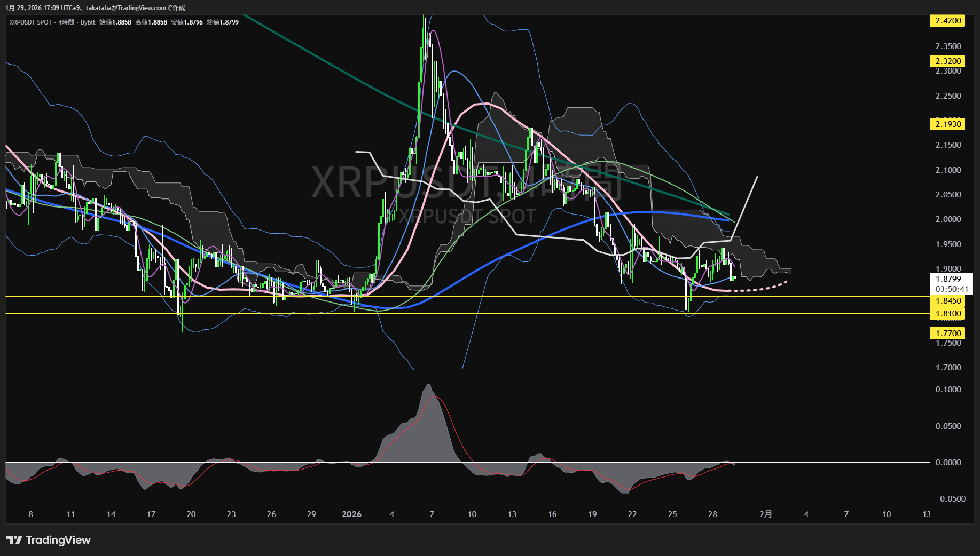
Task: Select the yellow 1.7700 price label
Action: click(x=948, y=333)
